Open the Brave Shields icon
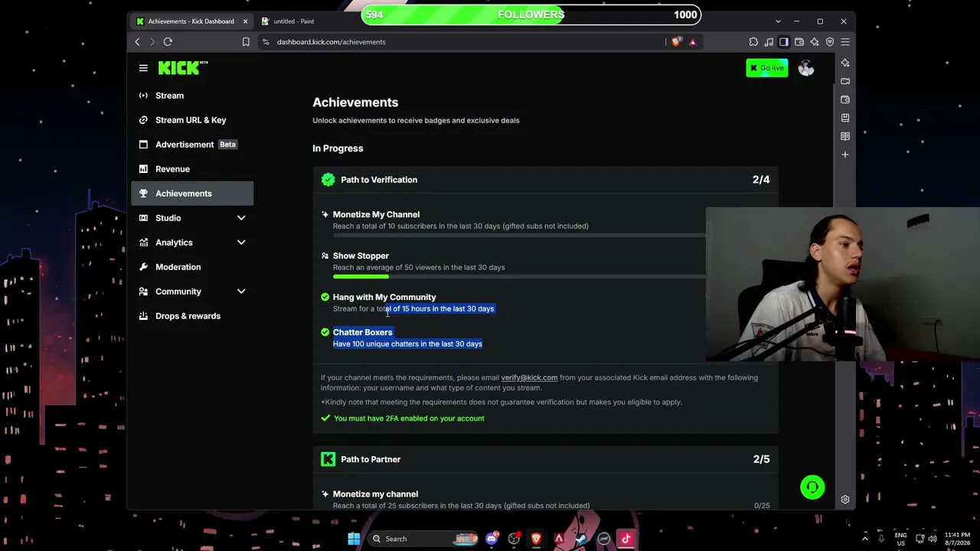This screenshot has width=980, height=551. [x=676, y=42]
